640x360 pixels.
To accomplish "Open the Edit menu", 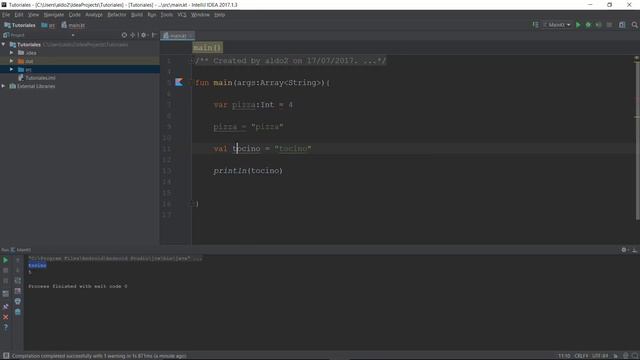I will pyautogui.click(x=19, y=15).
